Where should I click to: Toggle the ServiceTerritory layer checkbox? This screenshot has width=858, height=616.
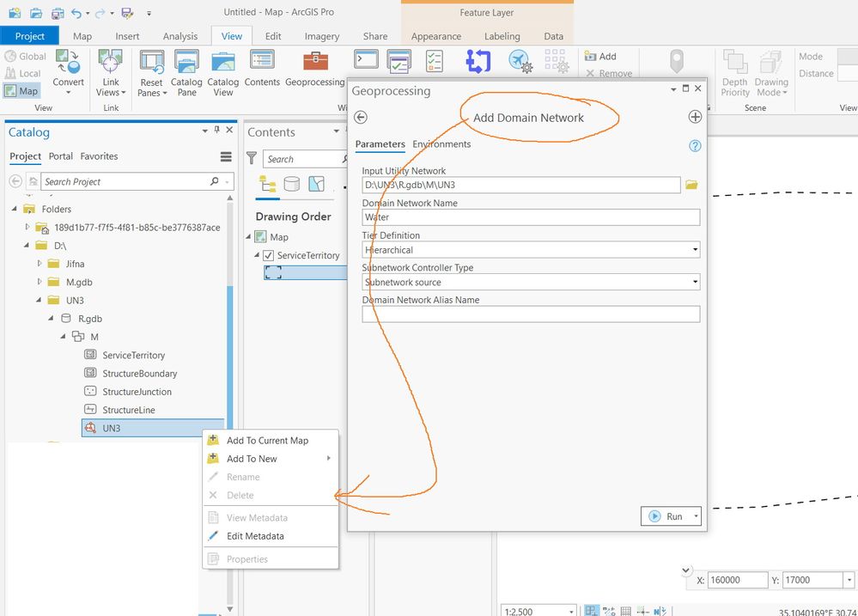[268, 255]
